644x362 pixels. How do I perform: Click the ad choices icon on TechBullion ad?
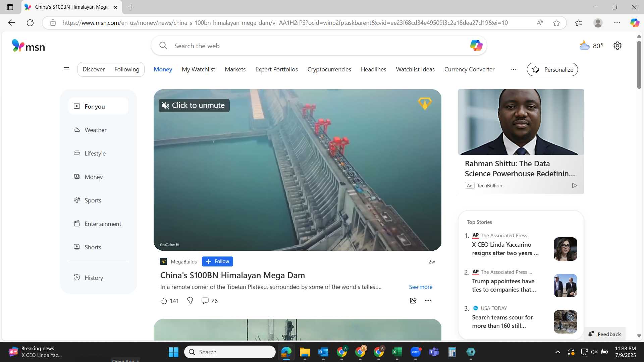coord(574,185)
